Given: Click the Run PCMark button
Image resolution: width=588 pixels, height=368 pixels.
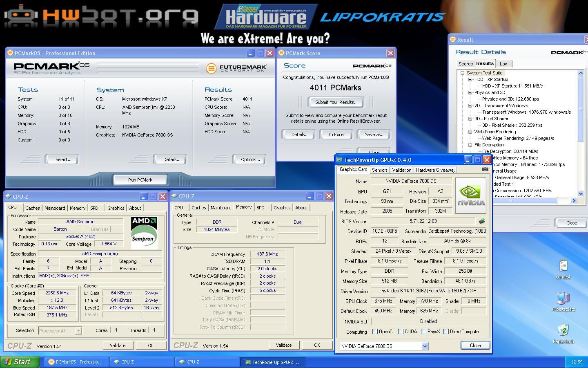Looking at the screenshot, I should click(140, 180).
